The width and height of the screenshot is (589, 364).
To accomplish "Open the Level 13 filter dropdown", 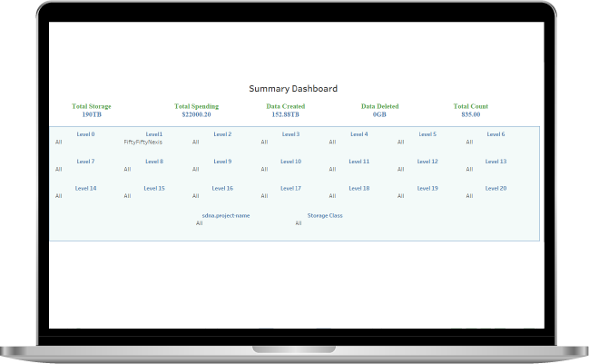I will (x=469, y=169).
